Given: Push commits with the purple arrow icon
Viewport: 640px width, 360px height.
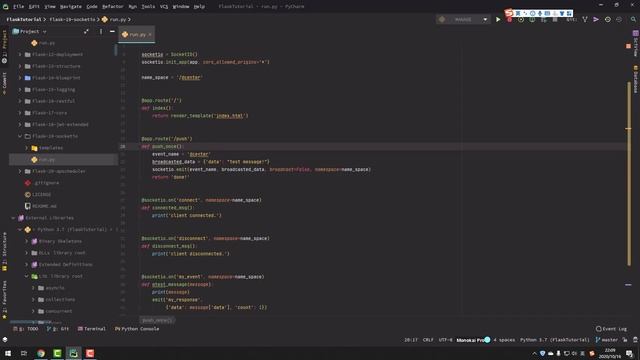Looking at the screenshot, I should 596,19.
